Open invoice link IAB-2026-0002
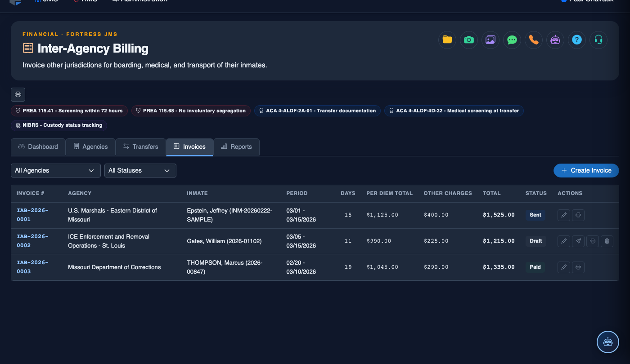Screen dimensions: 630x364 32,241
